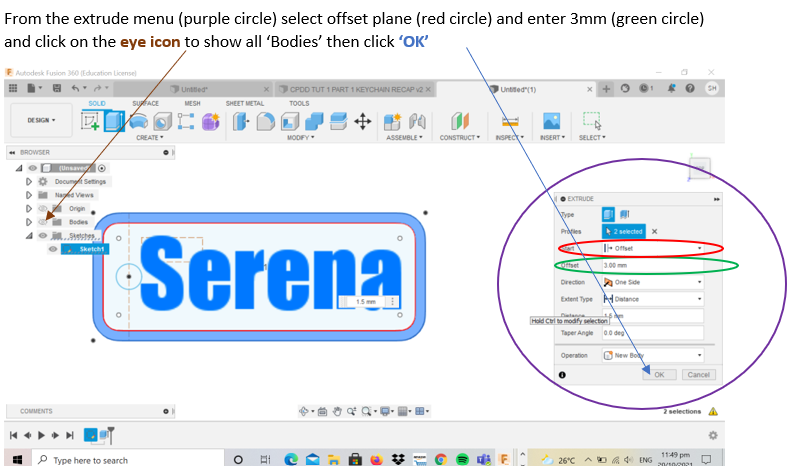Viewport: 801px width, 466px height.
Task: Select the Split Body tool icon
Action: (x=338, y=122)
